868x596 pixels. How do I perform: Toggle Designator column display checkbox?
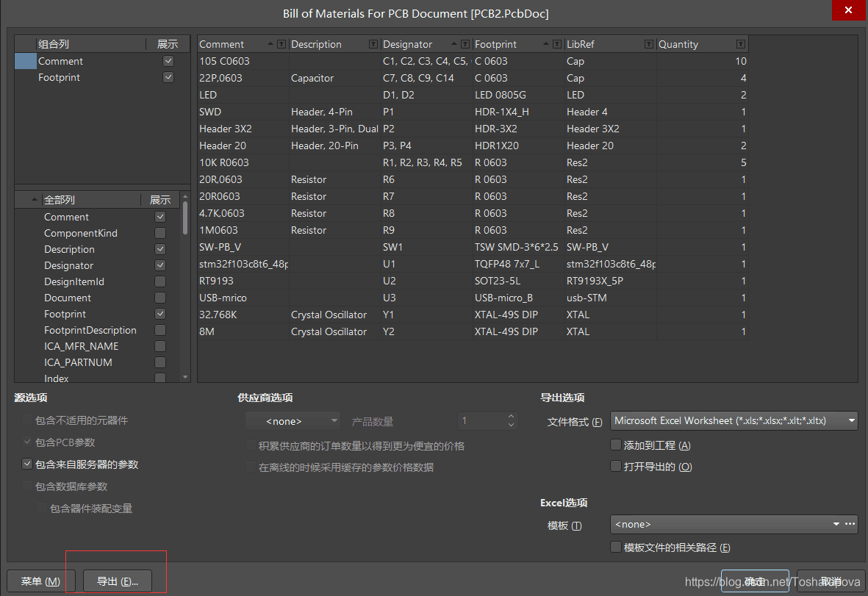tap(160, 265)
